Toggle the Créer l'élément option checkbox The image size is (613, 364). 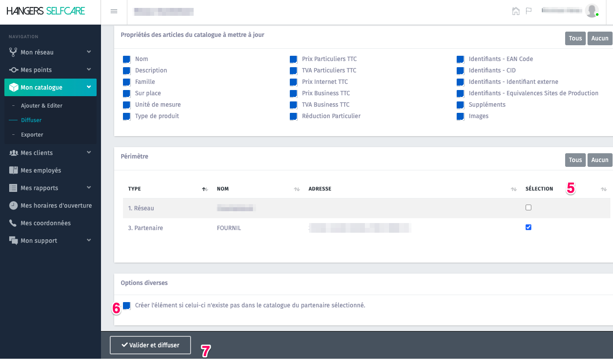(x=126, y=306)
